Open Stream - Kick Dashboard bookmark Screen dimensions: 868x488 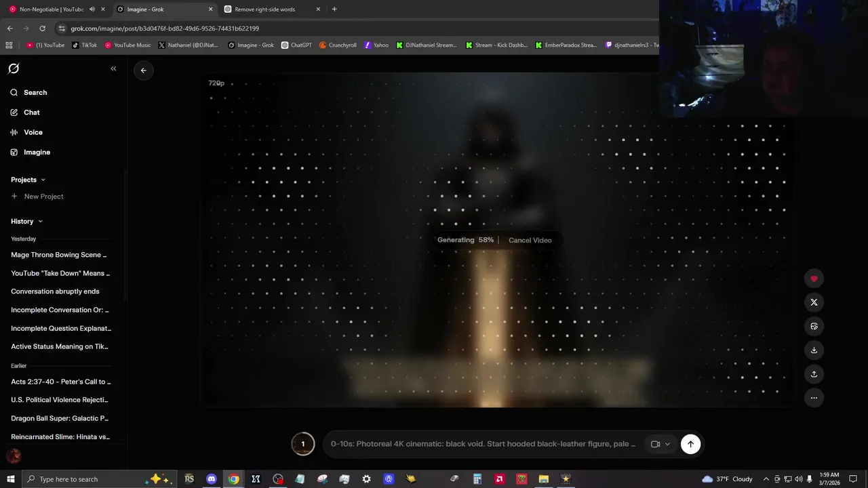tap(496, 45)
